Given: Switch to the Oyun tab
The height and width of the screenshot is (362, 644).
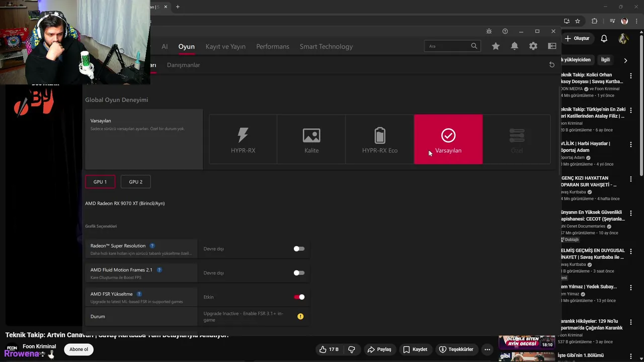Looking at the screenshot, I should coord(186,46).
